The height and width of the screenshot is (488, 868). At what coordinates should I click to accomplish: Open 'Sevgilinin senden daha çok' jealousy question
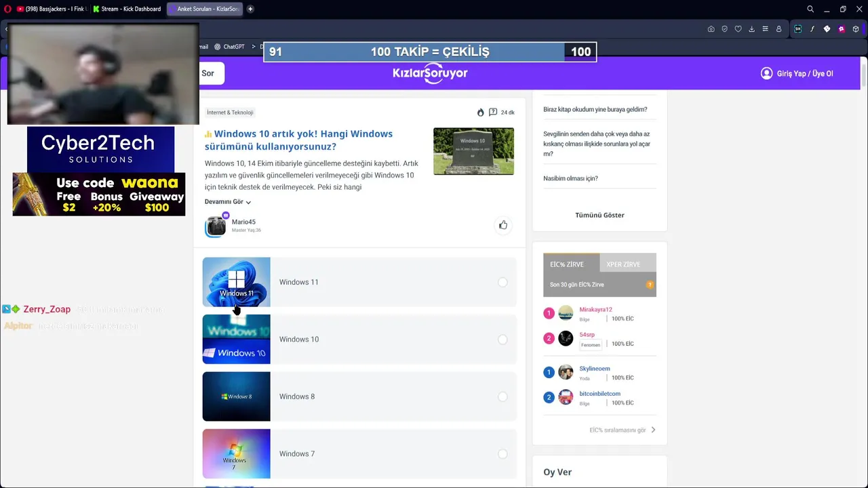point(597,144)
